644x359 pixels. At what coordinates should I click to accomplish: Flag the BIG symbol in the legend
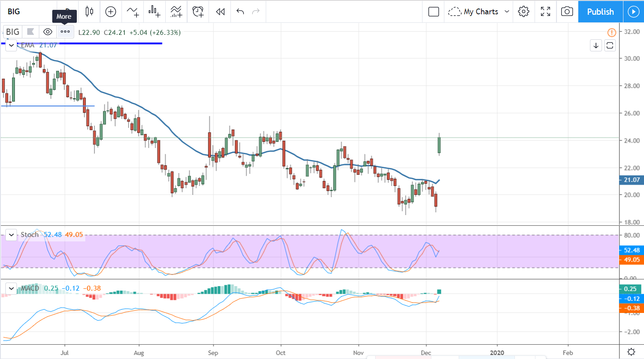click(30, 32)
